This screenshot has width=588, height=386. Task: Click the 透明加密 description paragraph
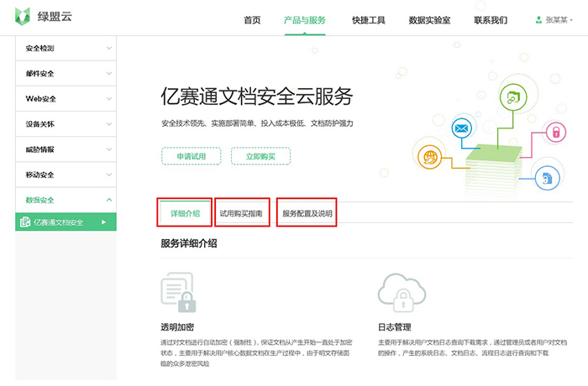(256, 352)
